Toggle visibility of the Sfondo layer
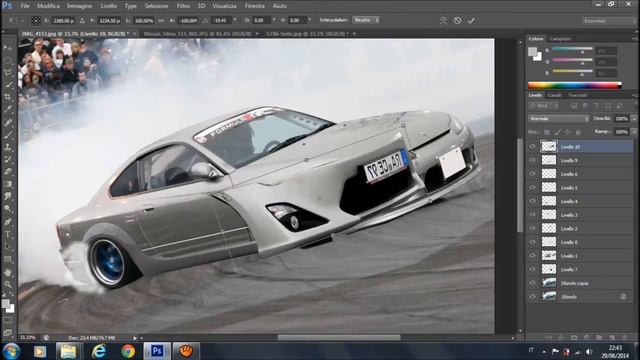Screen dimensions: 640x360 532,297
